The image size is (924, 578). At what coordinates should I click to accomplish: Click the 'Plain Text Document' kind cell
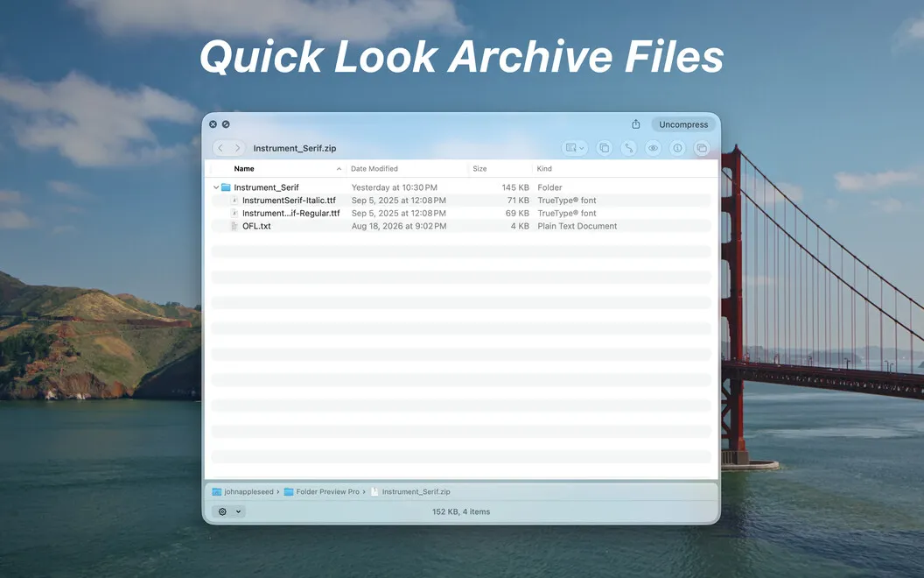577,226
